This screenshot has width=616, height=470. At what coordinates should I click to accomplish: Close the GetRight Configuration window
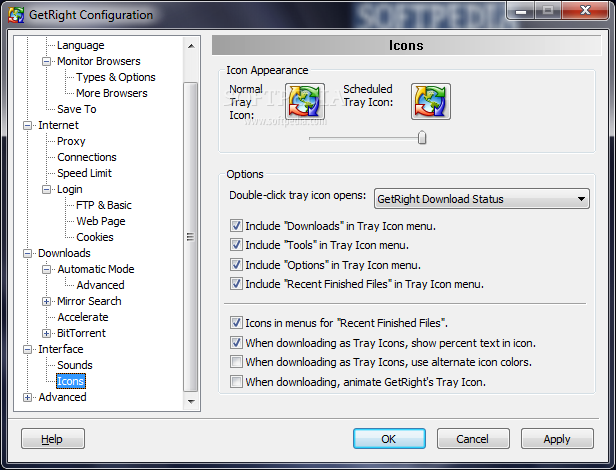[x=585, y=10]
